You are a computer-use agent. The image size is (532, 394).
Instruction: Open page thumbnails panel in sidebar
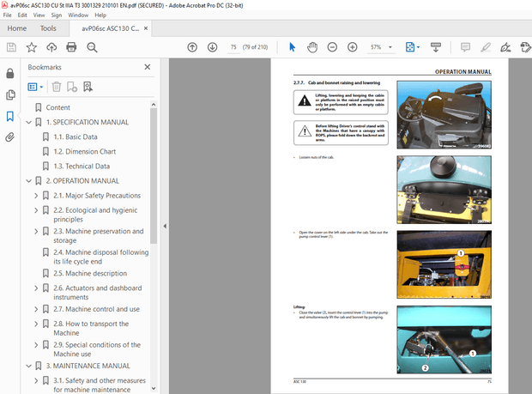pos(10,94)
